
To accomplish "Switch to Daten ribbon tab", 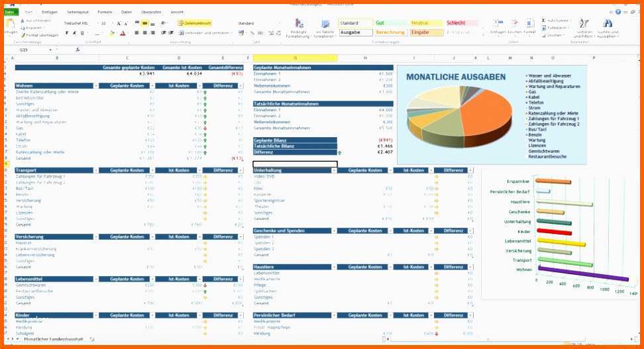I will tap(127, 13).
